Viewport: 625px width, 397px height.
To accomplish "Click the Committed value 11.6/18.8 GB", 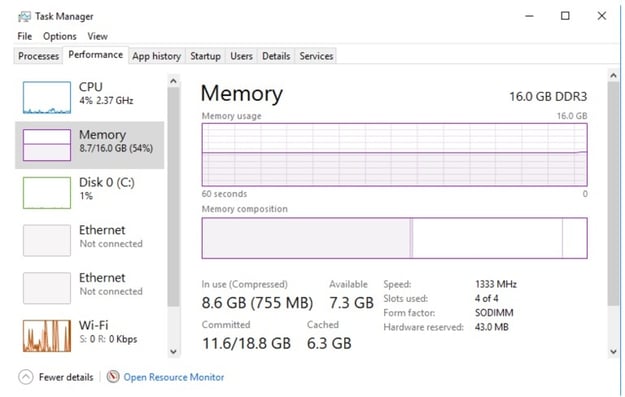I will point(246,343).
